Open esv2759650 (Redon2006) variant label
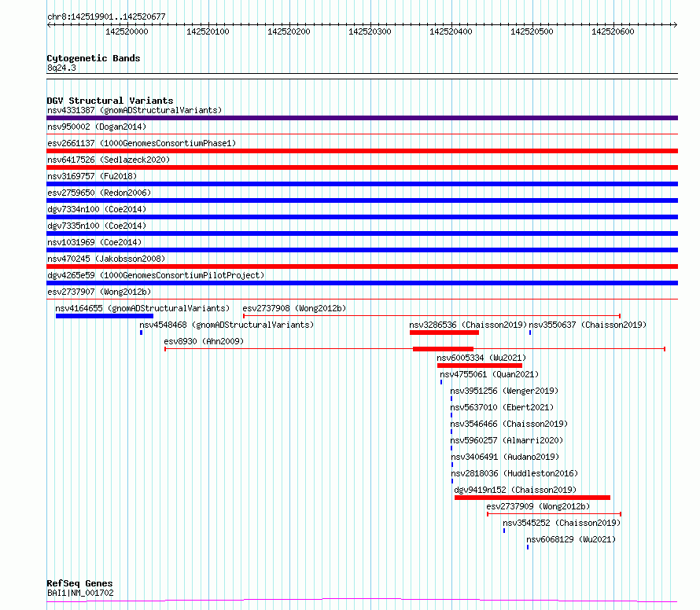The width and height of the screenshot is (700, 610). click(99, 193)
